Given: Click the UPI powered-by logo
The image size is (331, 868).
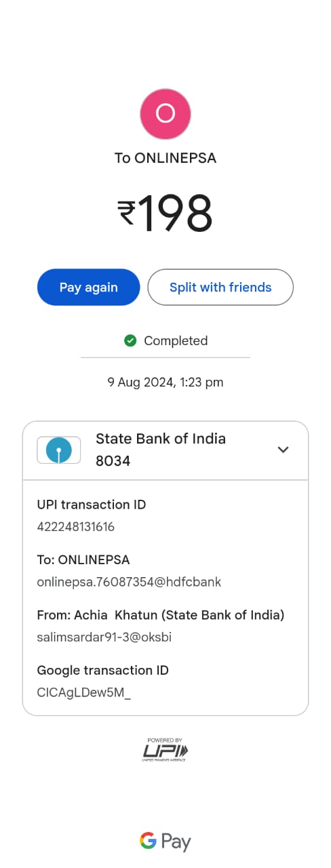Looking at the screenshot, I should [165, 749].
